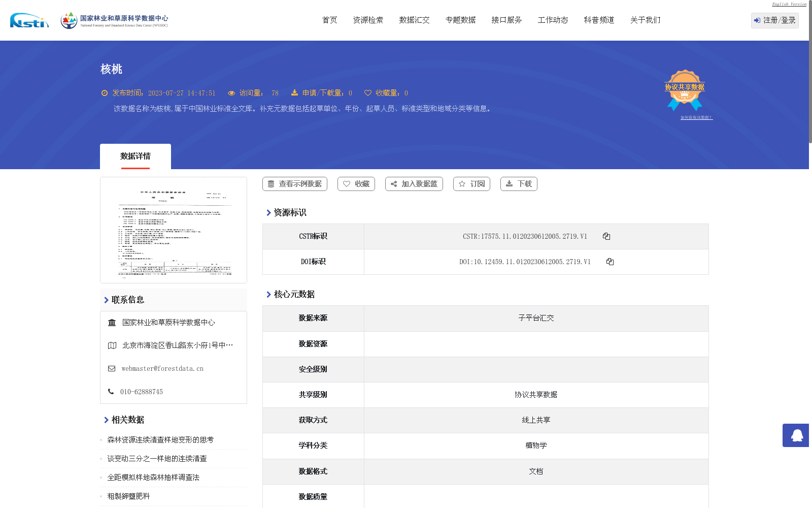Select the 数据详情 tab
This screenshot has height=508, width=812.
point(136,156)
